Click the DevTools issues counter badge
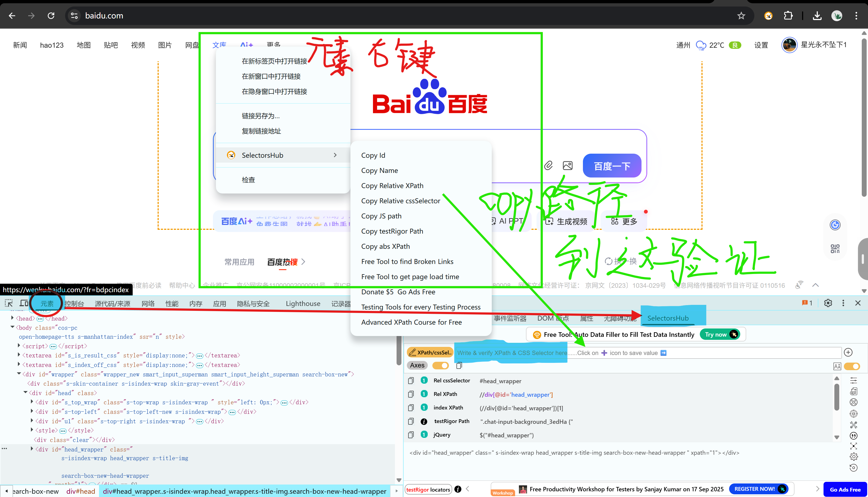This screenshot has height=497, width=868. coord(807,303)
